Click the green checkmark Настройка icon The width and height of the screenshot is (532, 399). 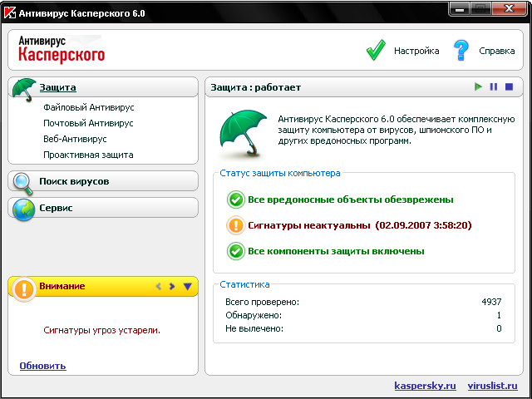pos(376,50)
